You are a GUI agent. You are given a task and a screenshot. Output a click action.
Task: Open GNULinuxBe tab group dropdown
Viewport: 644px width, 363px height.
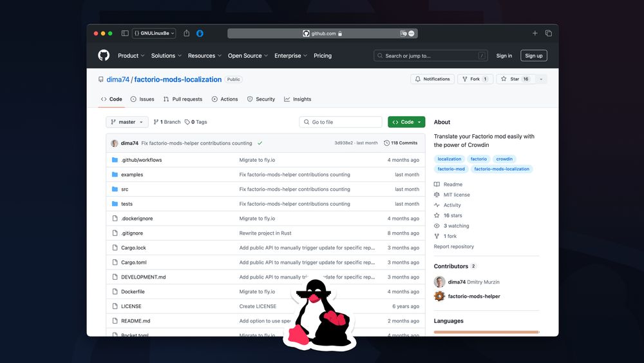click(x=154, y=34)
